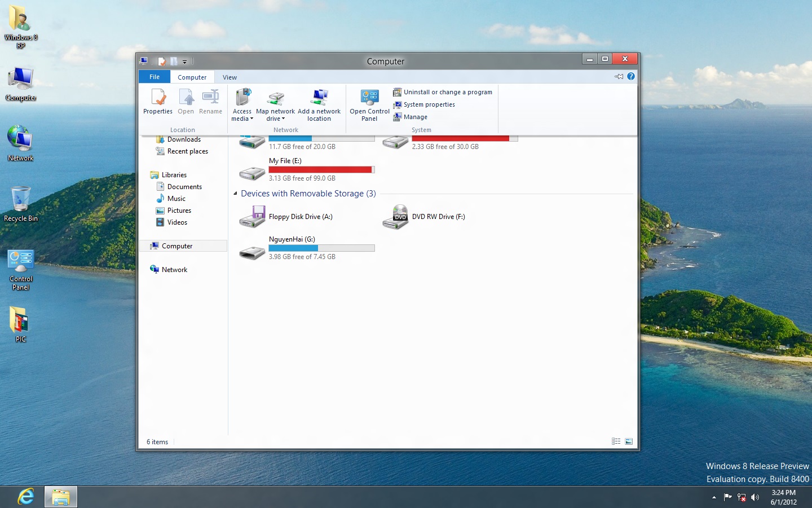Click "2.33 GB free of 30.0 GB" text
812x508 pixels.
pyautogui.click(x=445, y=147)
